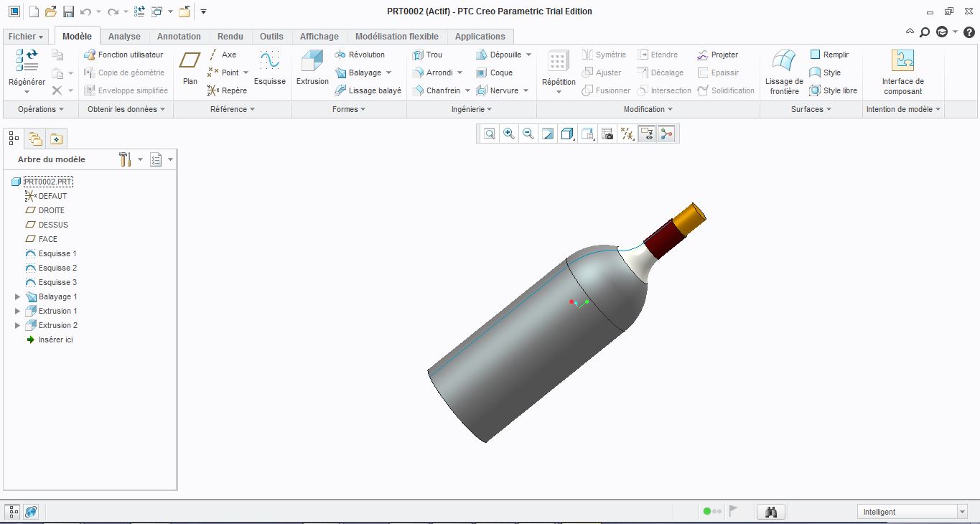The image size is (980, 524).
Task: Zoom in using the graphics toolbar
Action: [x=509, y=134]
